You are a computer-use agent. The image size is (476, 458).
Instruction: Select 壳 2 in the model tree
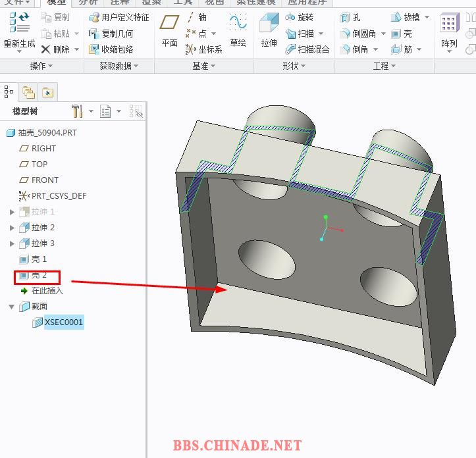pyautogui.click(x=38, y=275)
